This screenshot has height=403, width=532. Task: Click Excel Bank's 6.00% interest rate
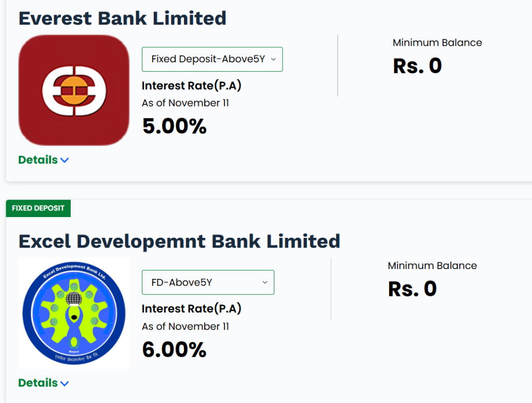tap(174, 349)
